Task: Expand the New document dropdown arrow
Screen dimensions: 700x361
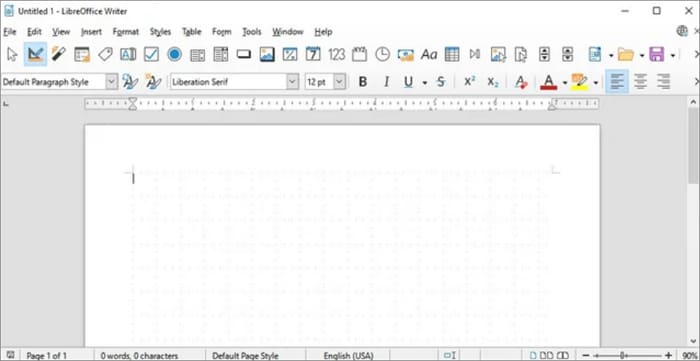Action: click(x=611, y=55)
